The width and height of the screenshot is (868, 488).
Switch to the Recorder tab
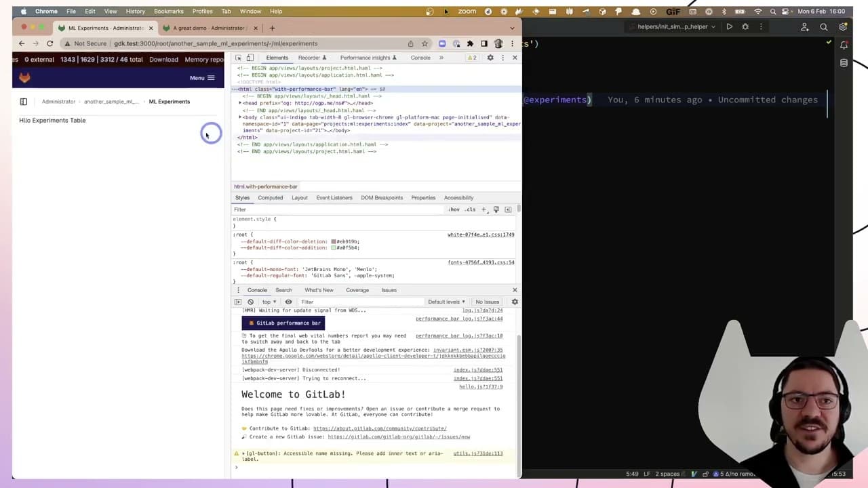pos(312,58)
